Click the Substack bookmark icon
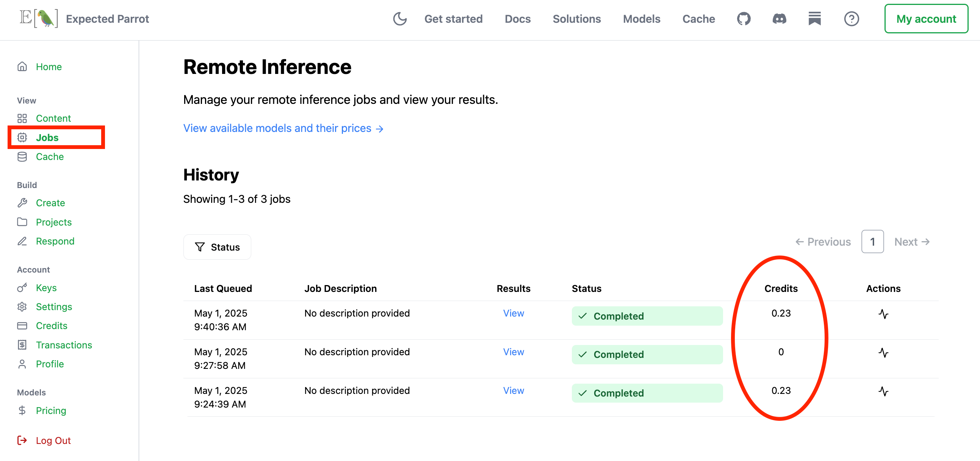 click(814, 19)
